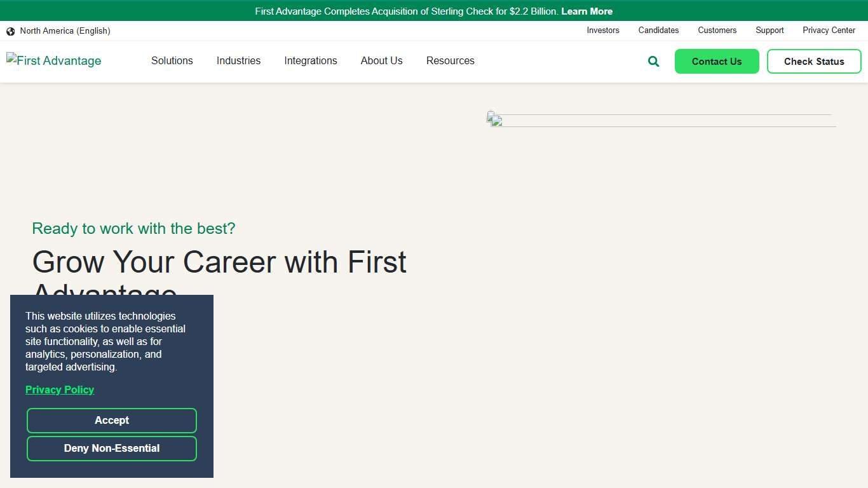The image size is (868, 488).
Task: Select Candidates in the top bar
Action: click(x=658, y=30)
